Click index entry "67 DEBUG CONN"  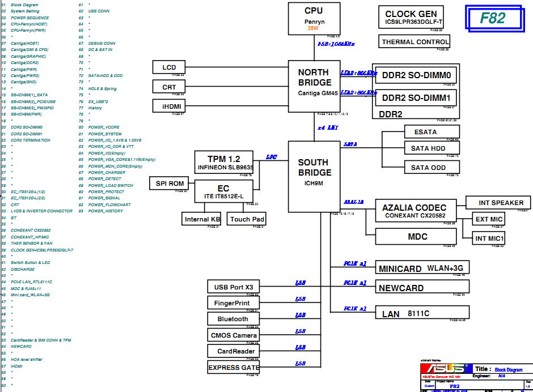coord(97,44)
